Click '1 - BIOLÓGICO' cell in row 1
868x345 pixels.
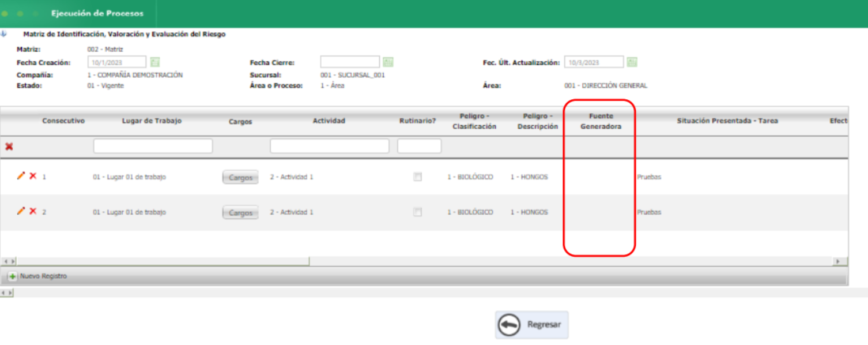tap(470, 177)
